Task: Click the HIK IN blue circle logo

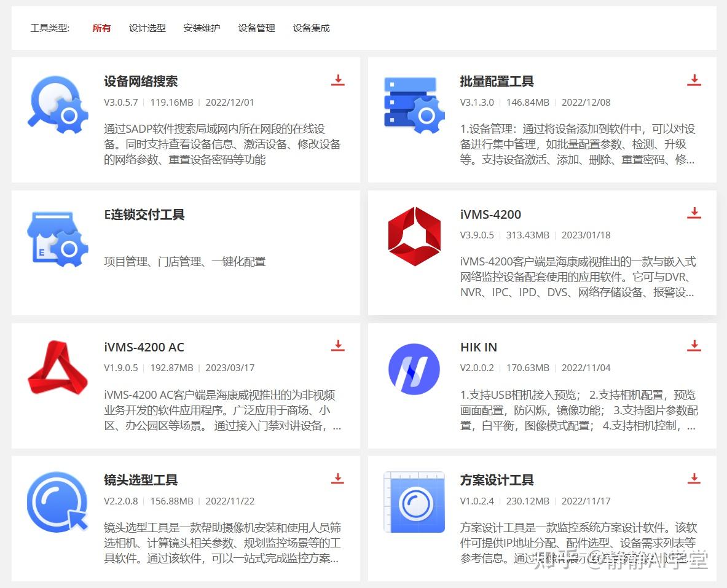Action: pyautogui.click(x=414, y=369)
